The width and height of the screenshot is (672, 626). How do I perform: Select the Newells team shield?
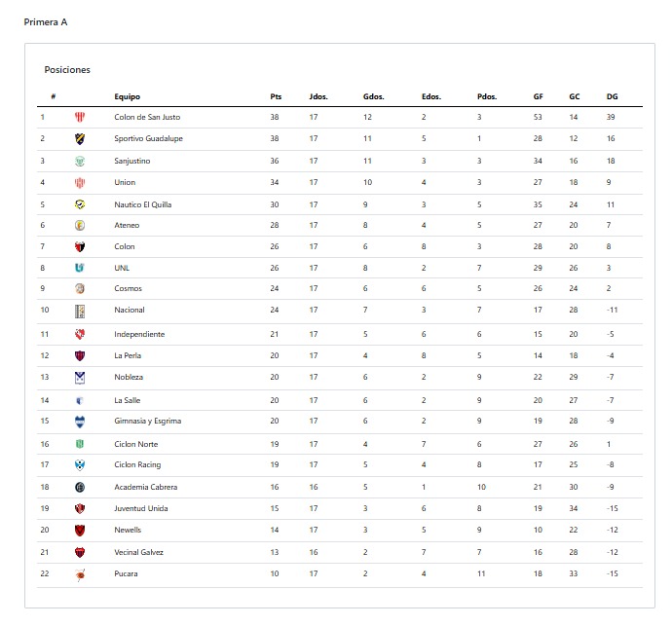(x=80, y=530)
